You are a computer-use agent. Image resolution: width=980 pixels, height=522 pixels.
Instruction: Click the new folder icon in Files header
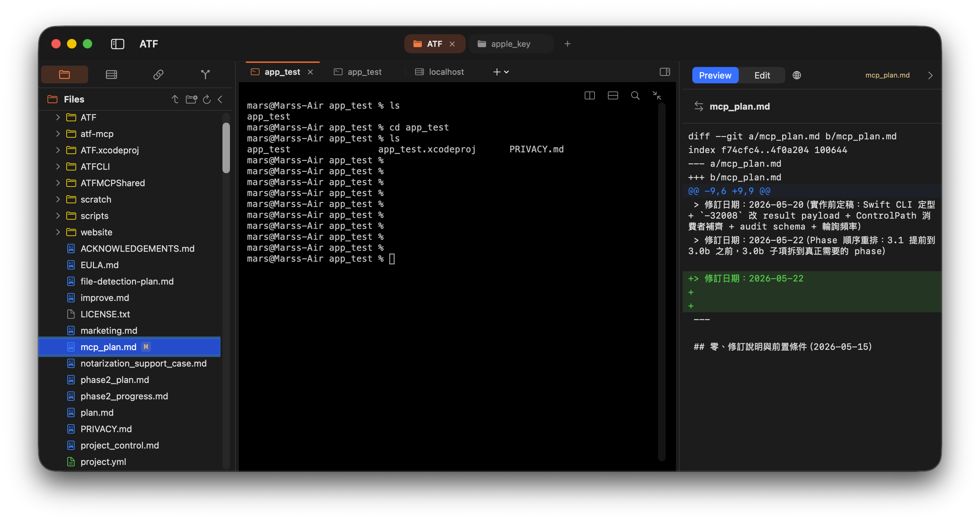[191, 99]
